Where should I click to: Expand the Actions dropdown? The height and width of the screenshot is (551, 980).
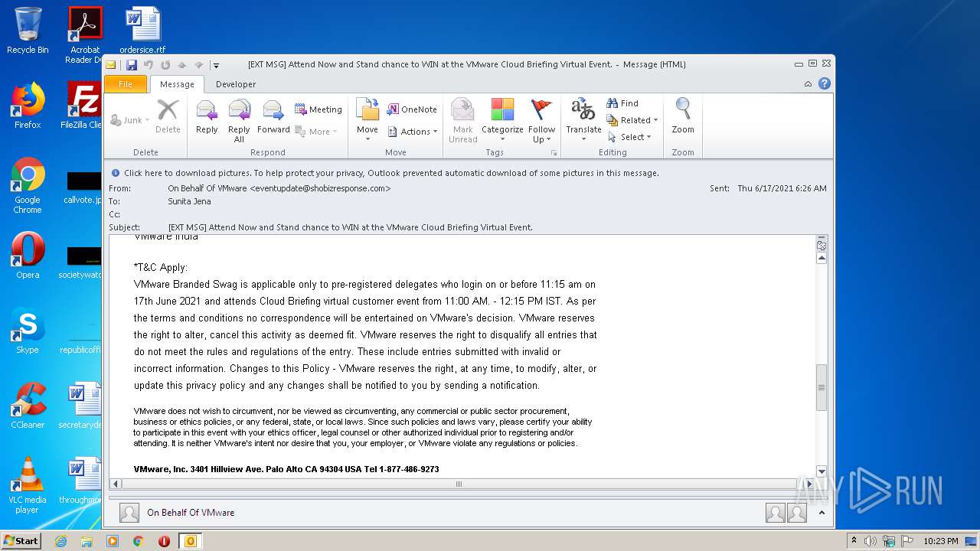click(x=412, y=132)
